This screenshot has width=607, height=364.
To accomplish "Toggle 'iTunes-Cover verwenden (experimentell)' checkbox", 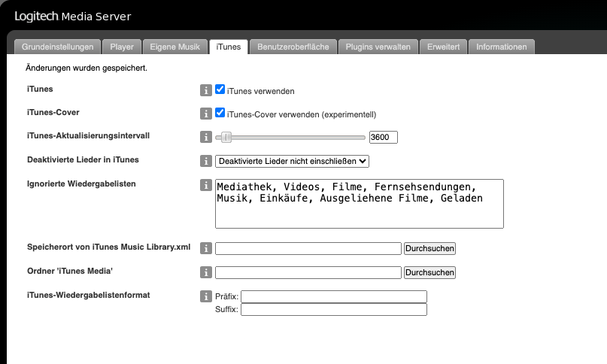I will coord(220,113).
